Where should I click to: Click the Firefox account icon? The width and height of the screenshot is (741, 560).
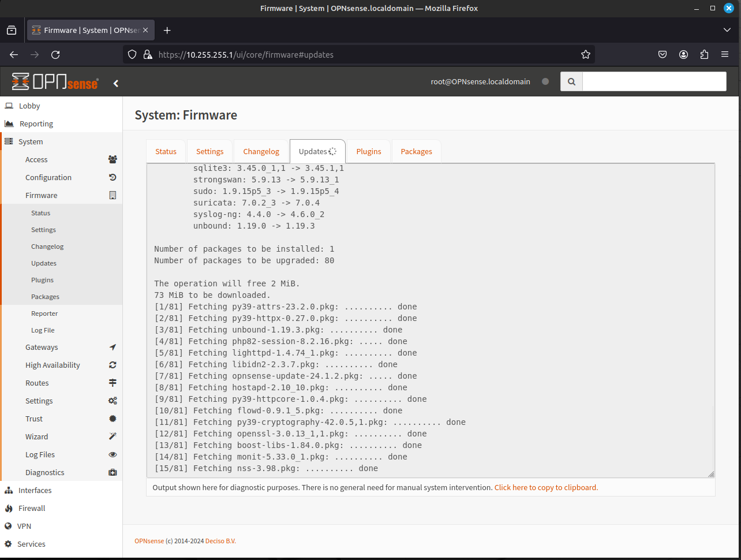point(683,54)
